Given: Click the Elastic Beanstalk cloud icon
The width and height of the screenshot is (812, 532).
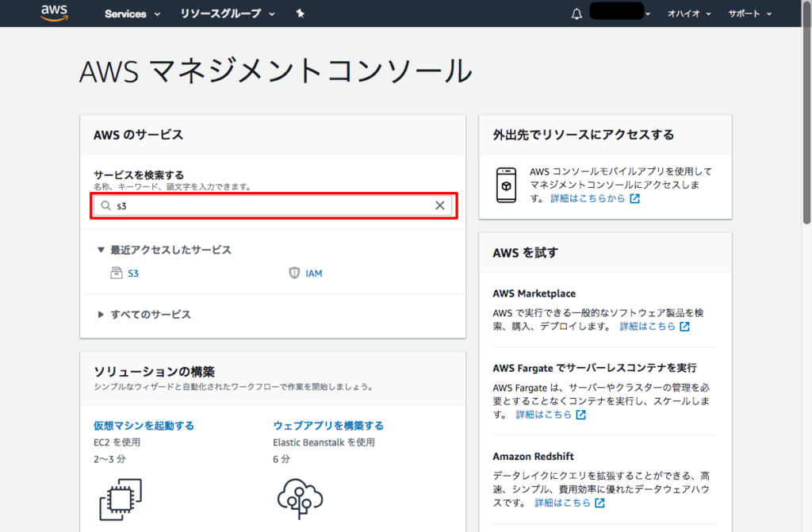Looking at the screenshot, I should (x=300, y=499).
